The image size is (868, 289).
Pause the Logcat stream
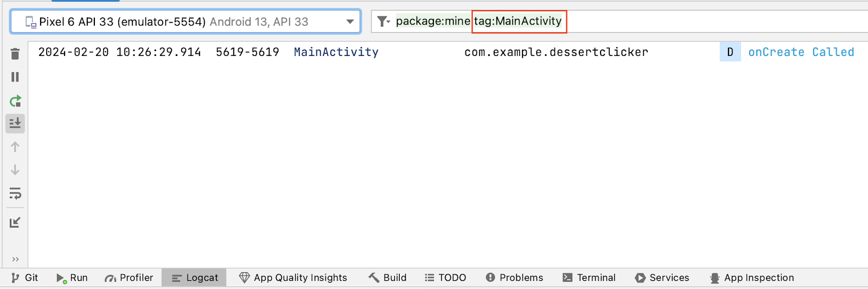tap(15, 77)
